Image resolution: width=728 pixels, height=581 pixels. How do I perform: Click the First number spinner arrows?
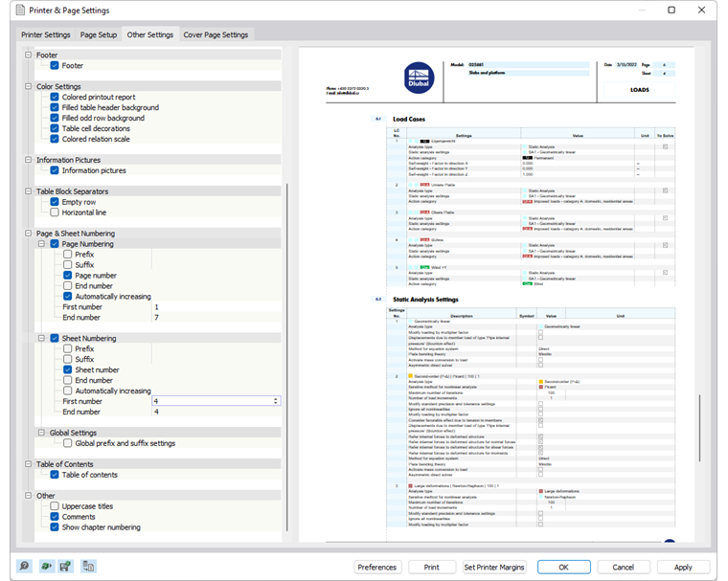[276, 401]
